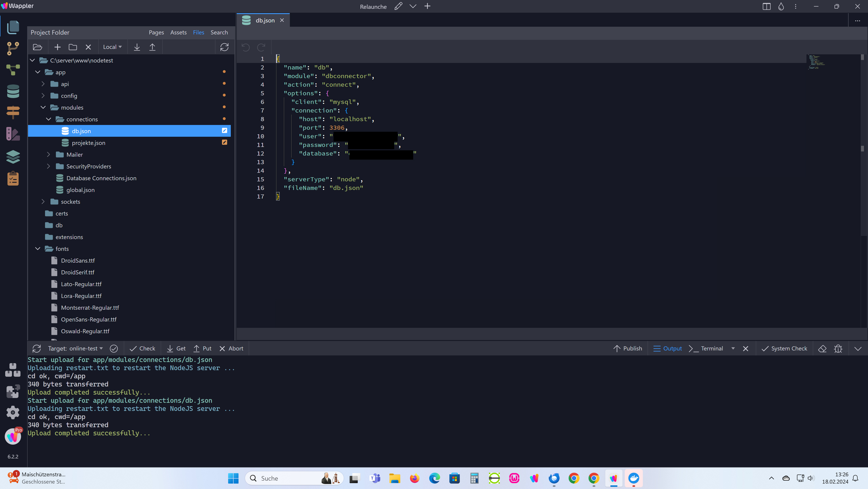This screenshot has height=489, width=868.
Task: Click the refresh project folder icon
Action: 224,47
